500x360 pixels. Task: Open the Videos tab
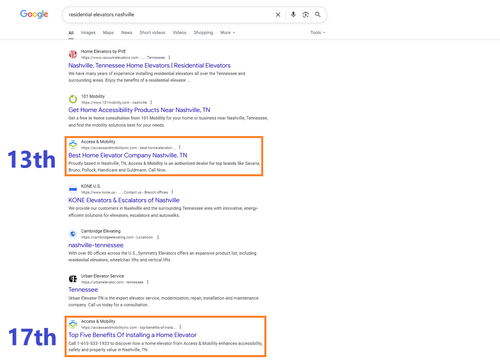(x=179, y=33)
